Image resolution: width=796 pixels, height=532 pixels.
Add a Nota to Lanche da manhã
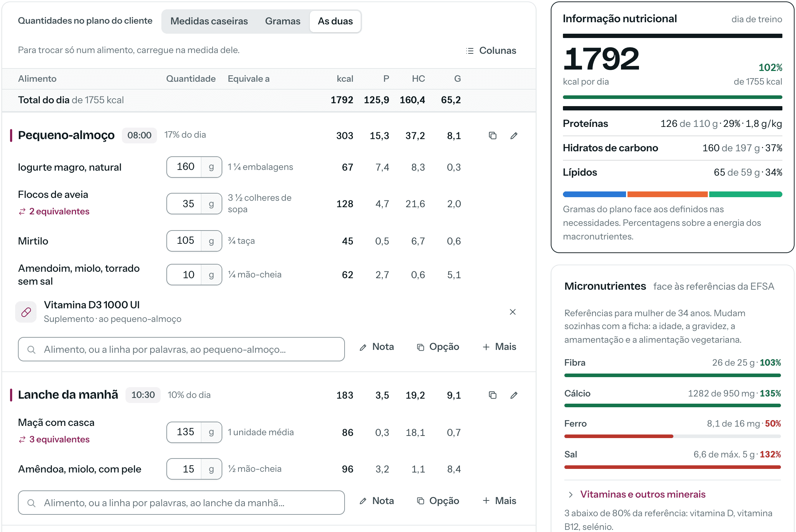[x=377, y=501]
